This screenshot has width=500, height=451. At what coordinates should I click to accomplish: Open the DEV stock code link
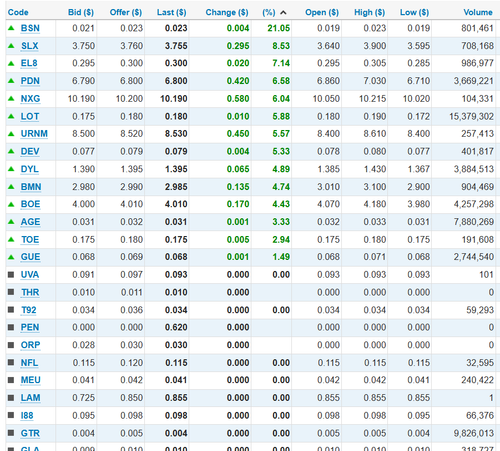click(x=30, y=151)
